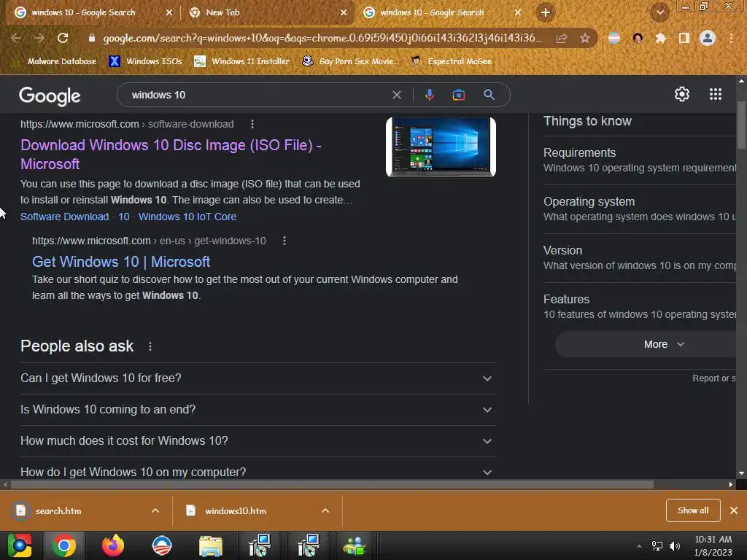Viewport: 747px width, 560px height.
Task: Open the Chrome profile avatar
Action: pos(708,38)
